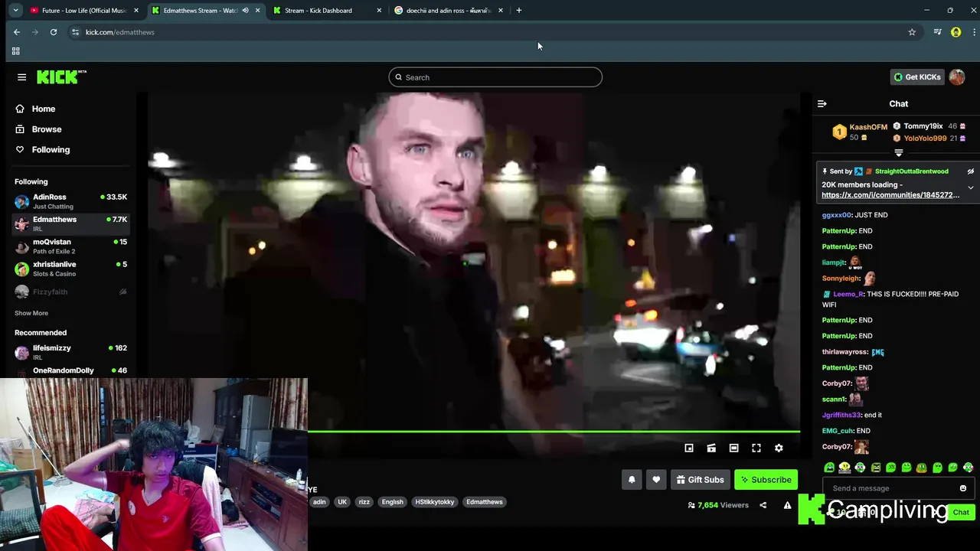Image resolution: width=980 pixels, height=551 pixels.
Task: Reload the page
Action: coord(54,32)
